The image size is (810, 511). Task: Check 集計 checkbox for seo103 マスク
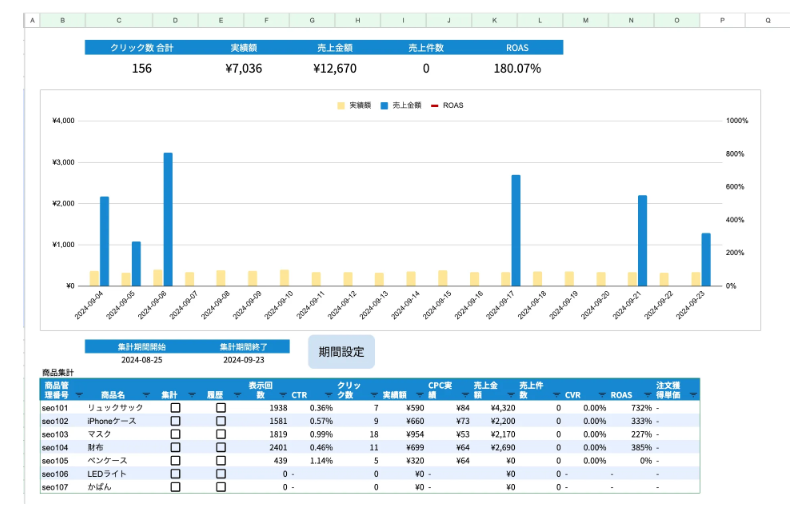(176, 434)
